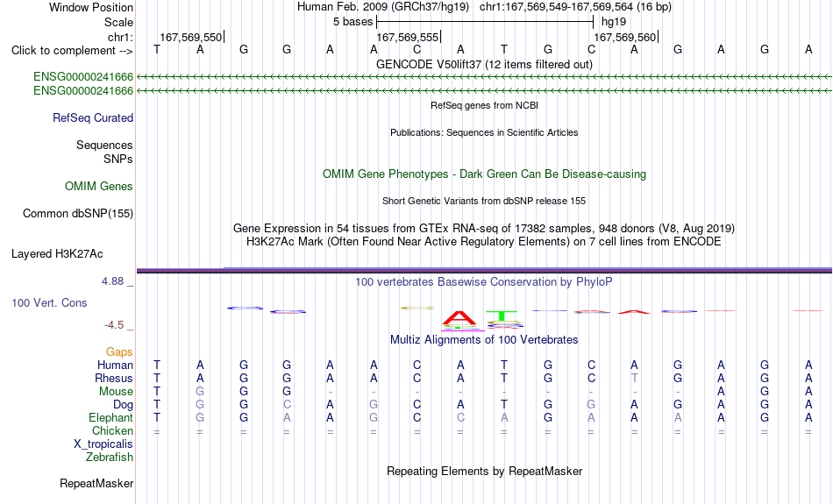This screenshot has width=833, height=504.
Task: Select the Mouse alignment row label
Action: [x=116, y=392]
